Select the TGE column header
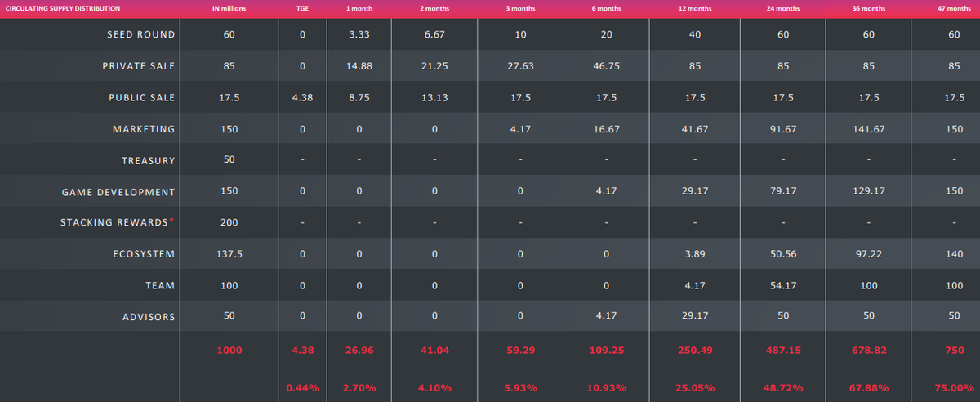This screenshot has width=980, height=402. coord(302,8)
